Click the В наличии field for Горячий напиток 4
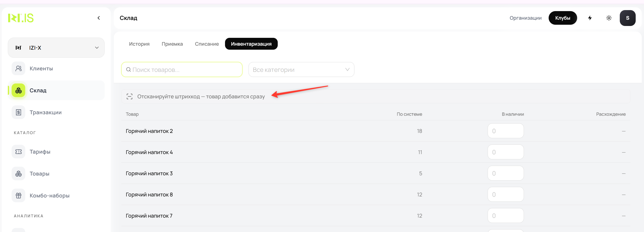The image size is (644, 232). (x=506, y=152)
